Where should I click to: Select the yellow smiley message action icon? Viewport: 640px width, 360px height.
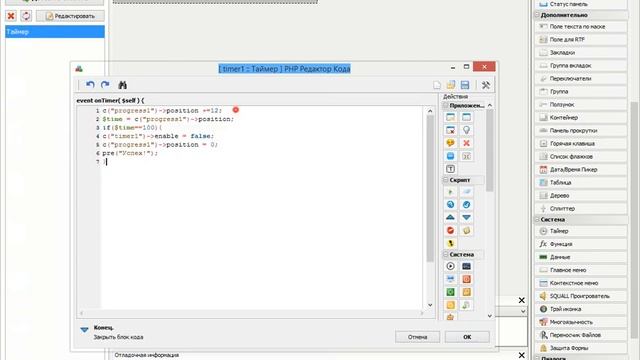point(450,143)
